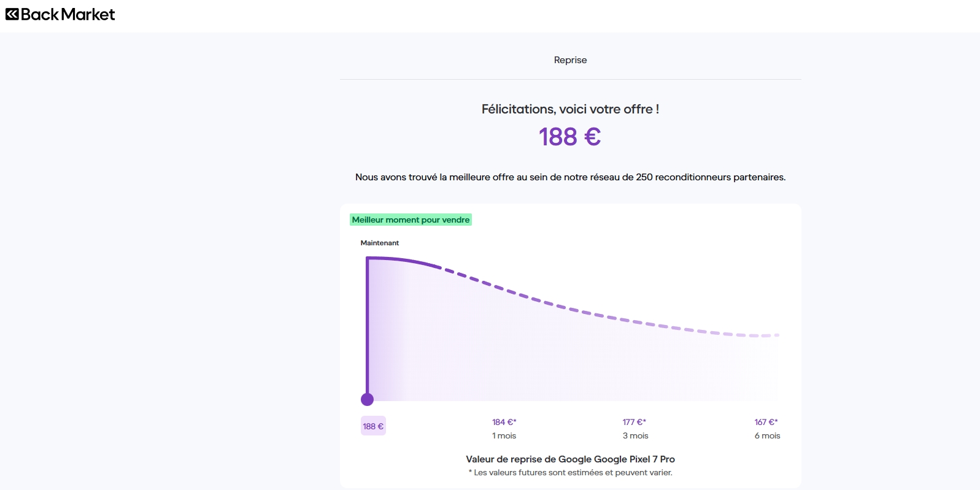
Task: Click the Back Market logo
Action: (60, 14)
